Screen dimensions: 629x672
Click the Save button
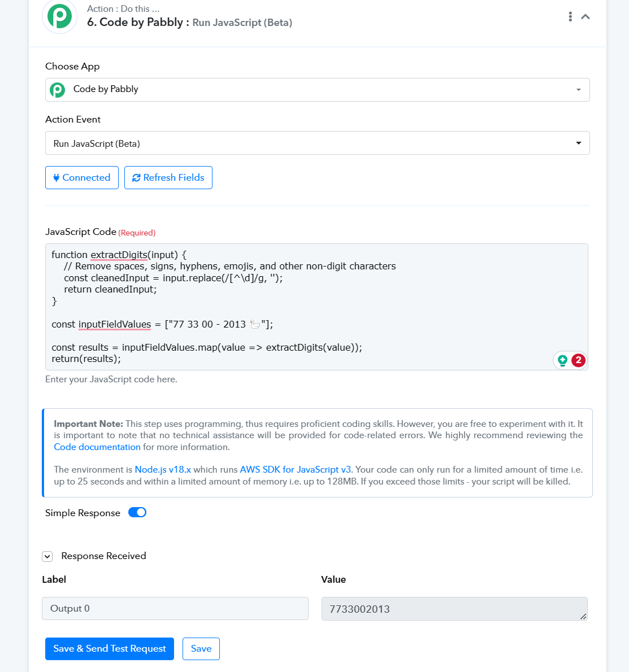(201, 649)
